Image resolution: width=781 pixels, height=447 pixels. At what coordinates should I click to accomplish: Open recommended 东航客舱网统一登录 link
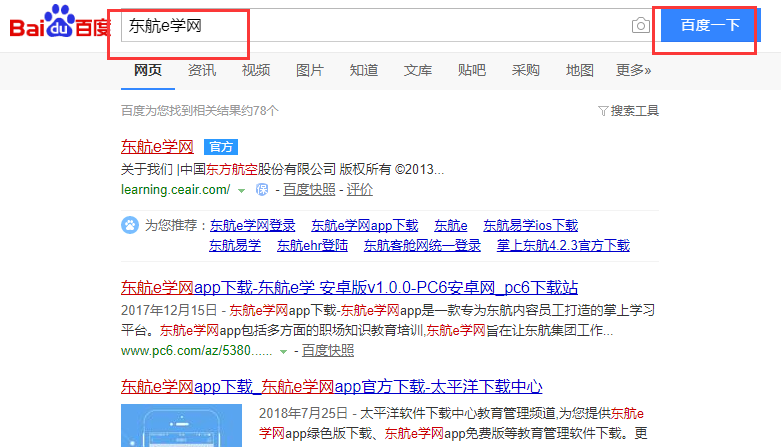tap(422, 246)
